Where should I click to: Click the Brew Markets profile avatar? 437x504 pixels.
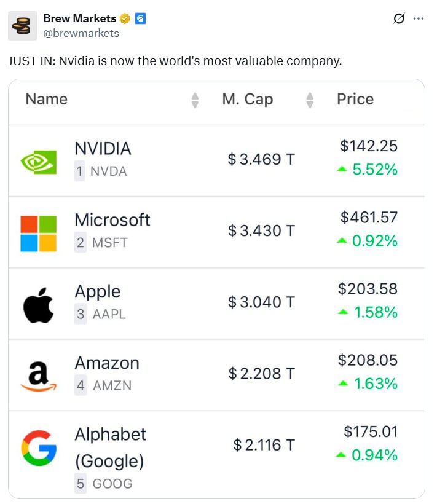click(23, 26)
